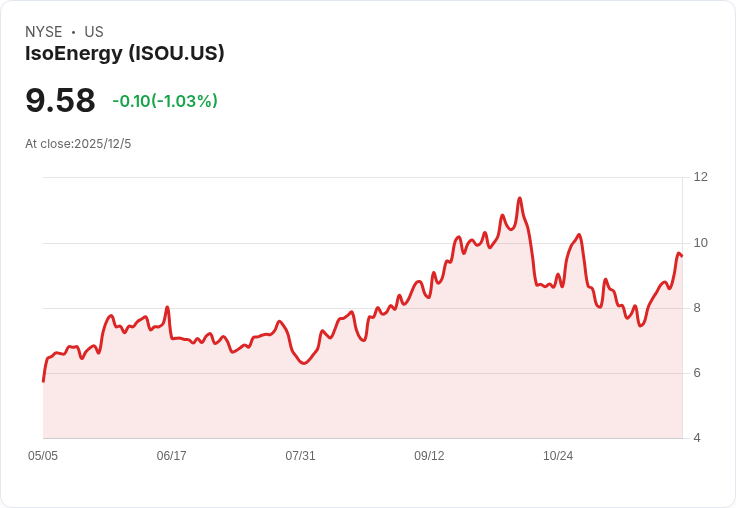Click the 4 value on price axis

tap(697, 438)
